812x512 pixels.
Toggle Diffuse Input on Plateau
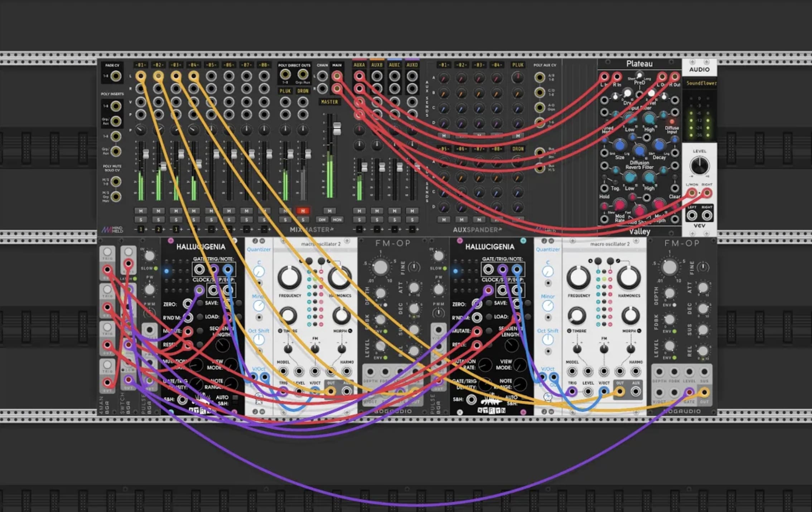tap(672, 122)
